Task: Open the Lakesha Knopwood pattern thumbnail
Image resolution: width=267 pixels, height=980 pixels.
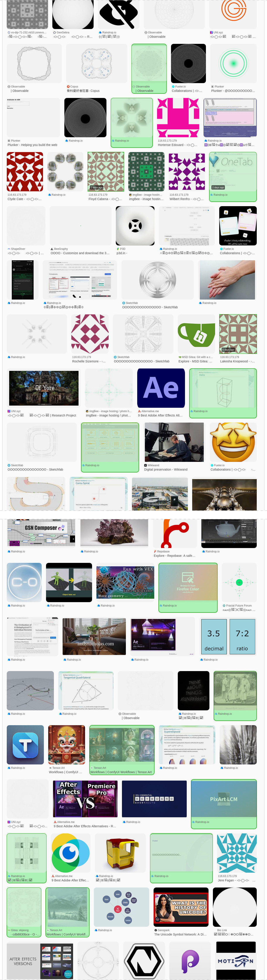Action: [238, 334]
